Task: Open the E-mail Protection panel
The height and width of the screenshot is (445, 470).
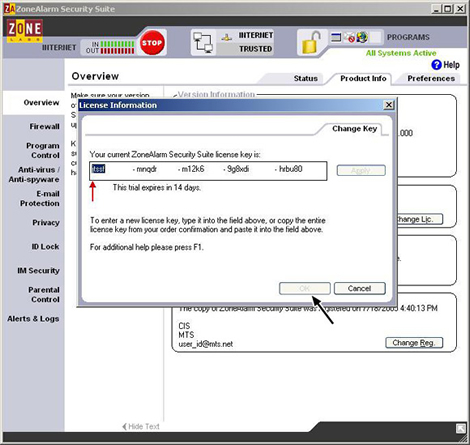Action: (x=40, y=198)
